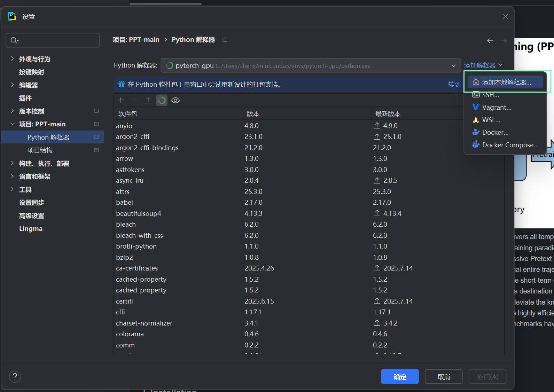Choose SSH interpreter option

point(505,95)
